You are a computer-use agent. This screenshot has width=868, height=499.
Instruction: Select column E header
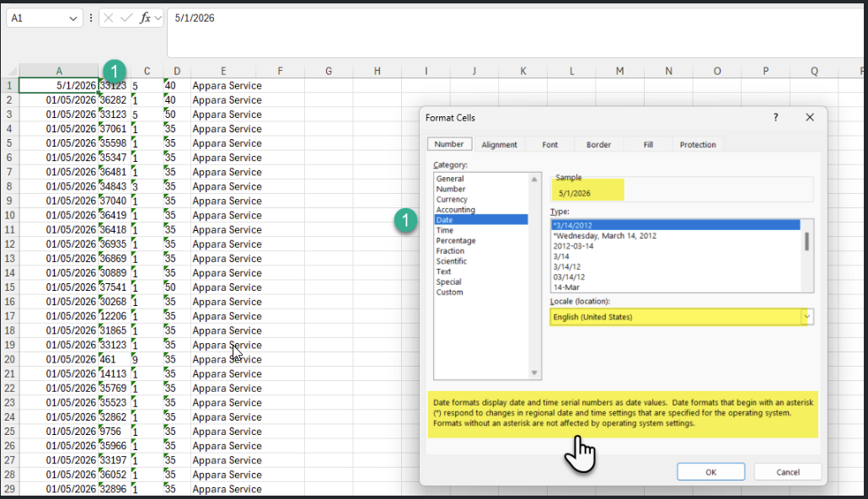click(223, 71)
